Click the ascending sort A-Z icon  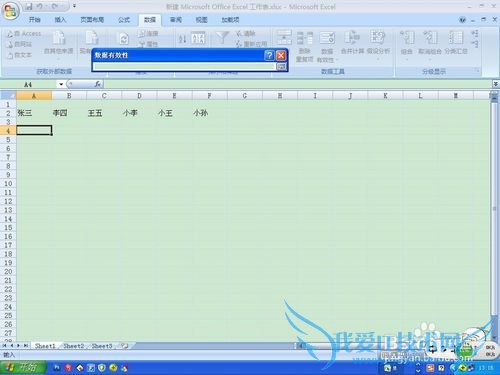[x=182, y=39]
